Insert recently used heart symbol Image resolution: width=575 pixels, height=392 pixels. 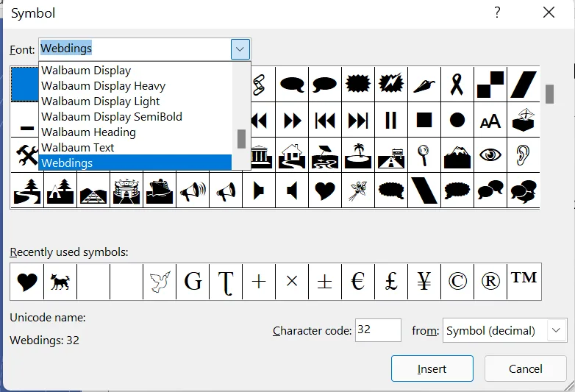[27, 282]
